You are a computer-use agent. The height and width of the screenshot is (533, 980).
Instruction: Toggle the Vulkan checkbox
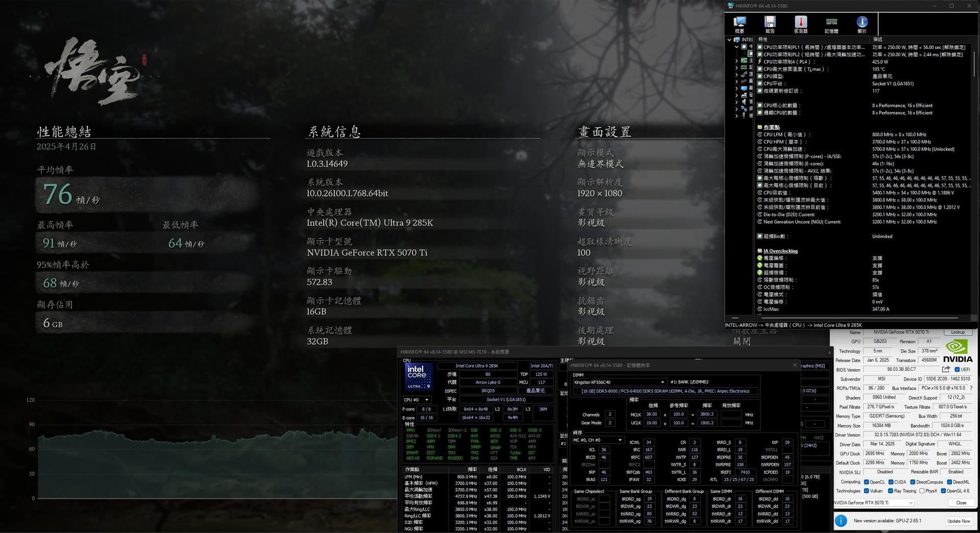tap(866, 491)
